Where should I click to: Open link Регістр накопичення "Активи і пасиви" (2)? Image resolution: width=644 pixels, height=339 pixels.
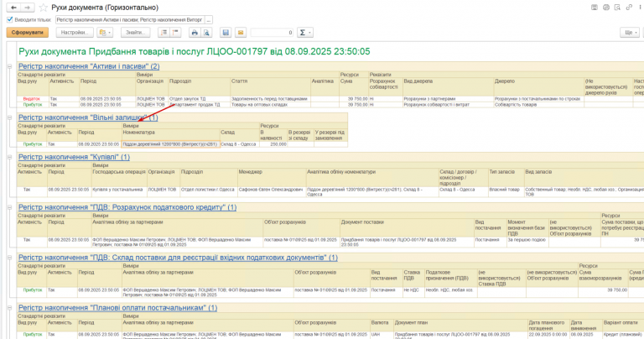click(x=89, y=66)
